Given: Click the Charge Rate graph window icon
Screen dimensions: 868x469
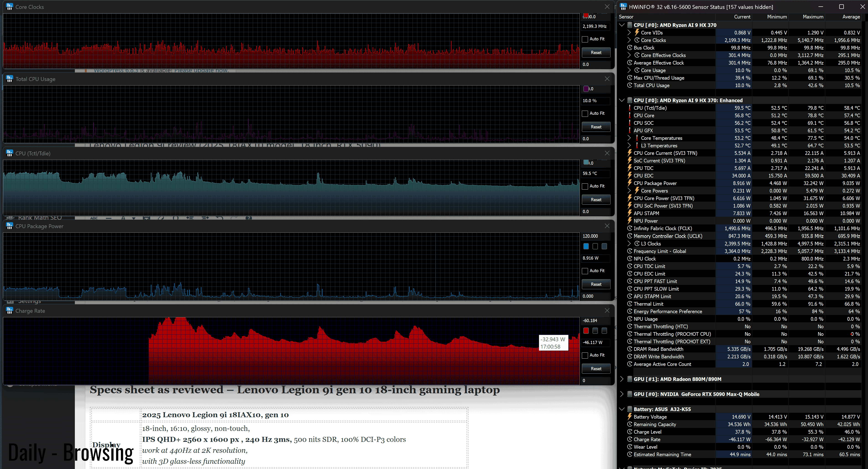Looking at the screenshot, I should click(x=9, y=311).
